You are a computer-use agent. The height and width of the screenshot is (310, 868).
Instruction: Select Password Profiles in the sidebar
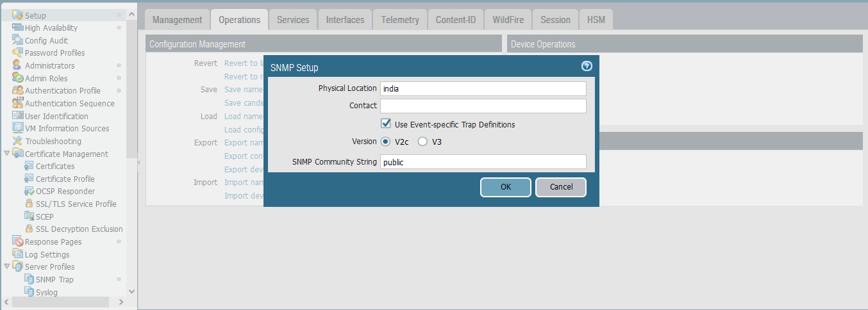tap(54, 53)
